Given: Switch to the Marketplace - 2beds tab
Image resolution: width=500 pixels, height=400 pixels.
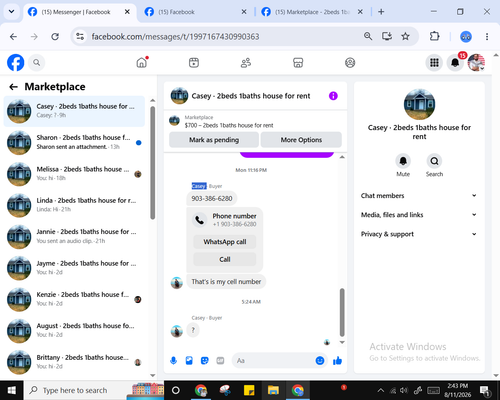Looking at the screenshot, I should (311, 12).
